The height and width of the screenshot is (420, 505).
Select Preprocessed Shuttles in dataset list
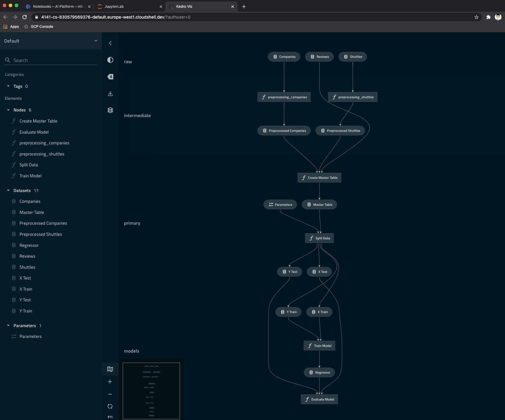40,234
